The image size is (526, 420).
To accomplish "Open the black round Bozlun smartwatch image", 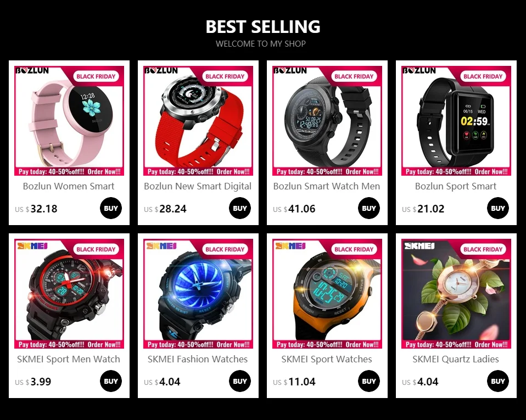I will tap(327, 121).
